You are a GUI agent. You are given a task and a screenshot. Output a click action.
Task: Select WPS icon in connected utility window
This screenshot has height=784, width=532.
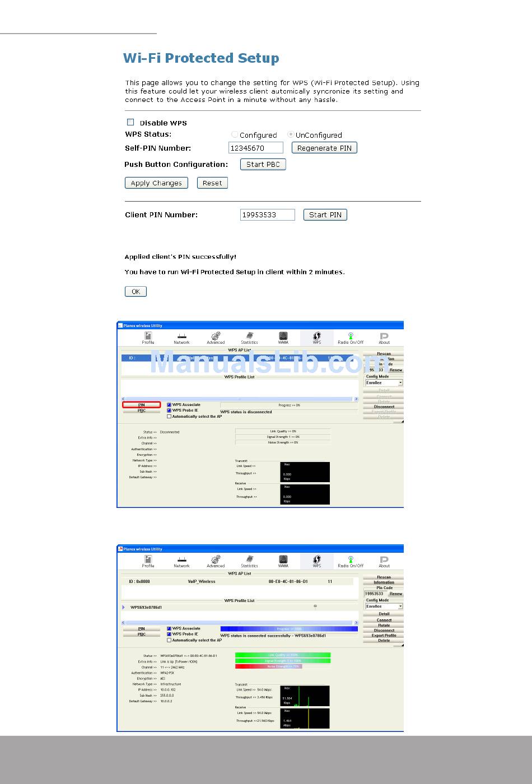click(317, 561)
